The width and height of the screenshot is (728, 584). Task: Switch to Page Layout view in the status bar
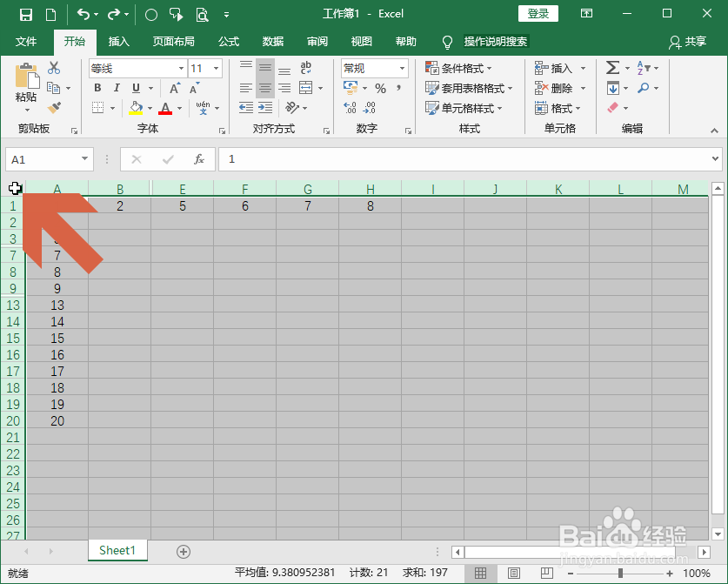[514, 573]
